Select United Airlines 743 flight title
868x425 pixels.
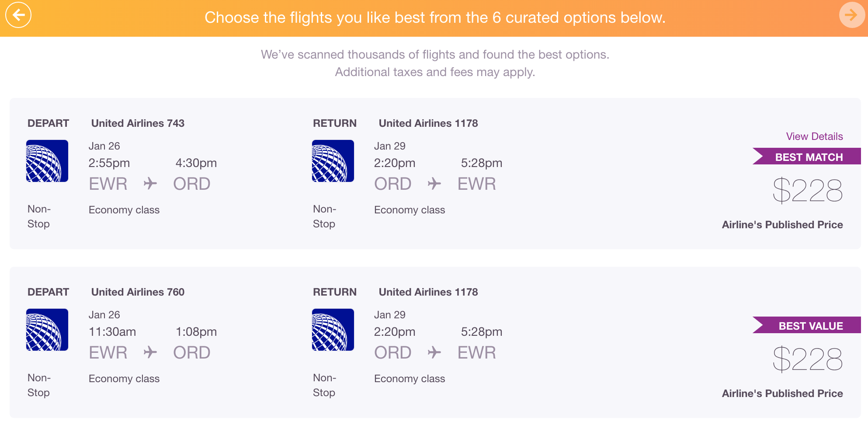138,123
